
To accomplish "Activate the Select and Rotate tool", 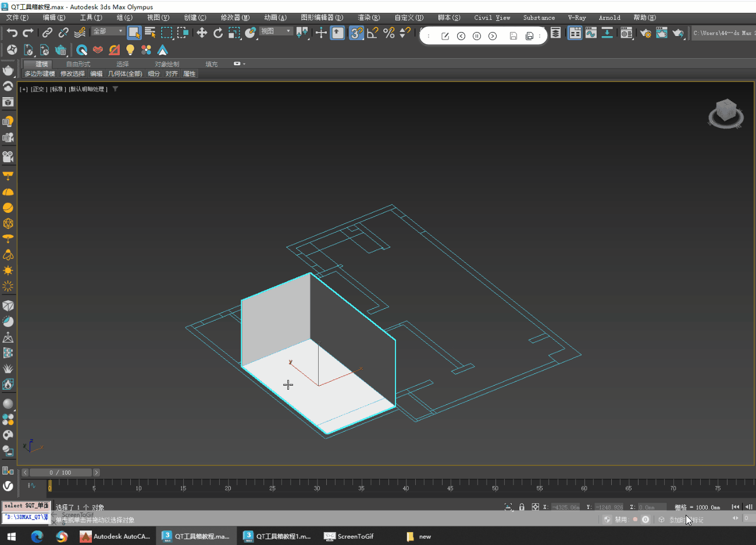I will [x=218, y=33].
